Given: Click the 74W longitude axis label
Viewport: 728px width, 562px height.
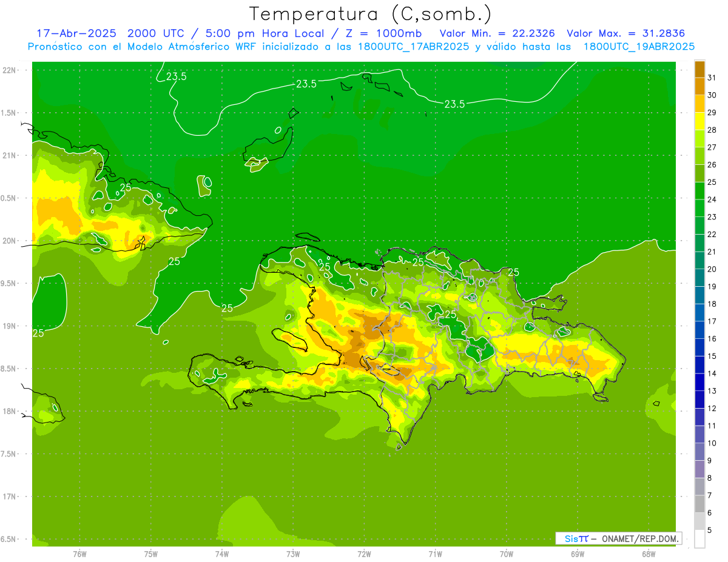Looking at the screenshot, I should click(x=222, y=554).
